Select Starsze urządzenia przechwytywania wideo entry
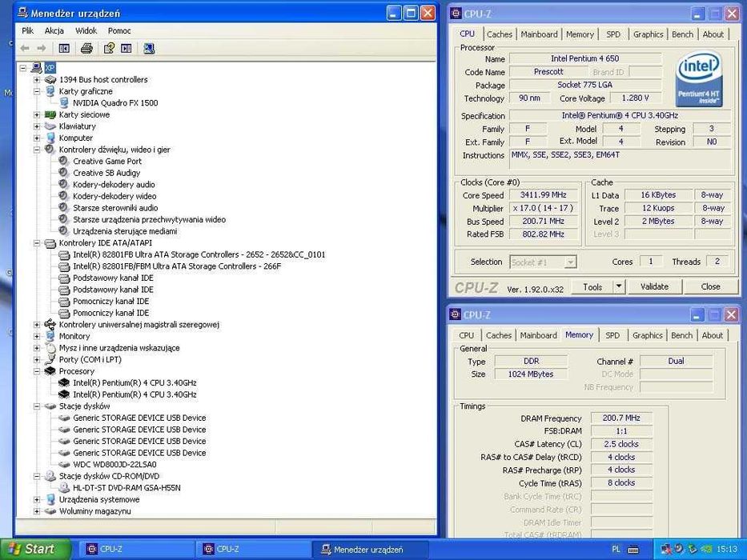Screen dimensions: 747x560 pyautogui.click(x=149, y=219)
